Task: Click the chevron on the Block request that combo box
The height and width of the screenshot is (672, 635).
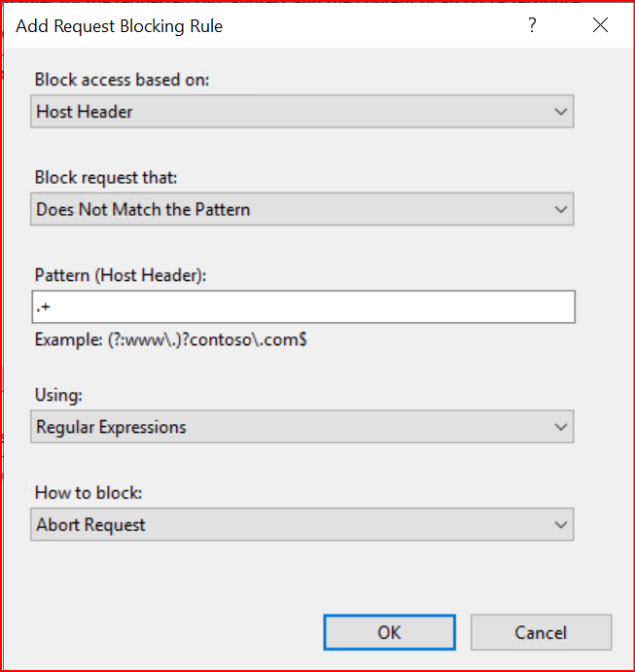Action: click(x=560, y=209)
